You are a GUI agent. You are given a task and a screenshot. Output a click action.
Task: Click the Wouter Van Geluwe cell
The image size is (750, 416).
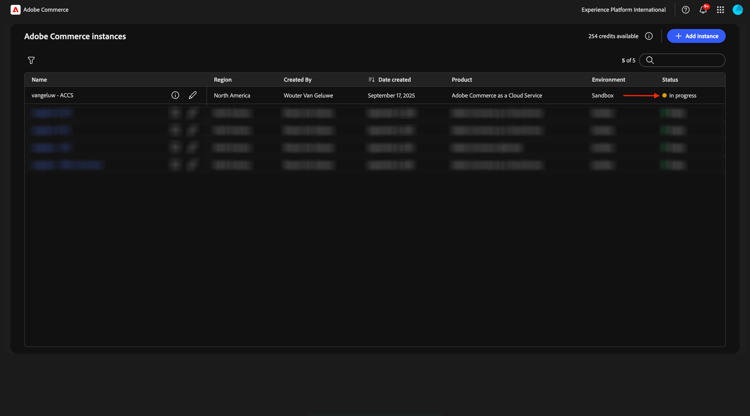point(308,95)
